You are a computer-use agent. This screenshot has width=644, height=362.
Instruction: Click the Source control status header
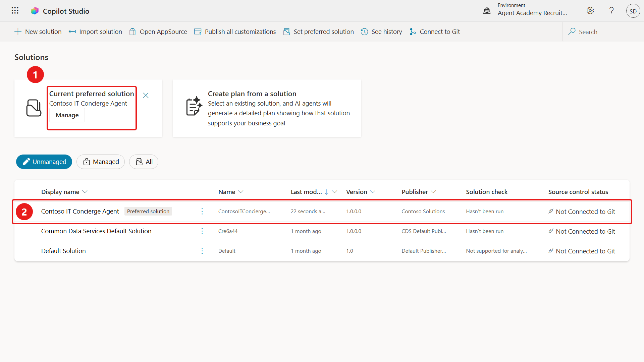pos(578,192)
